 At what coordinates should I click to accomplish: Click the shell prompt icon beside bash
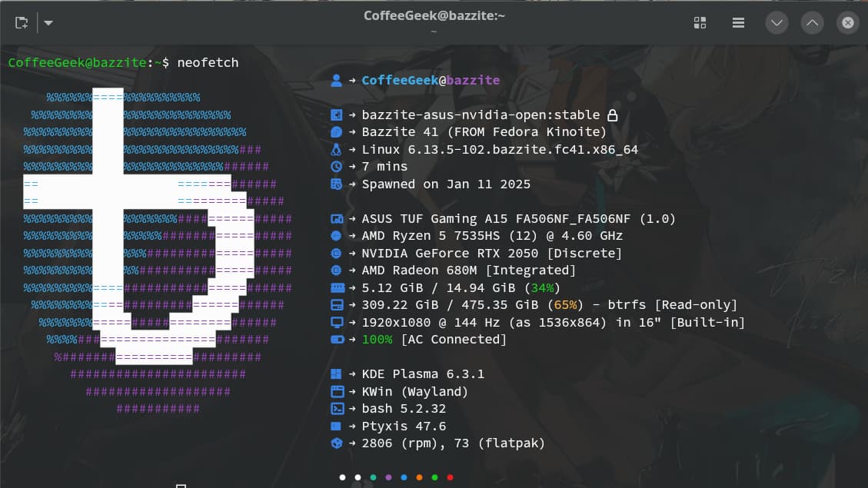click(337, 409)
